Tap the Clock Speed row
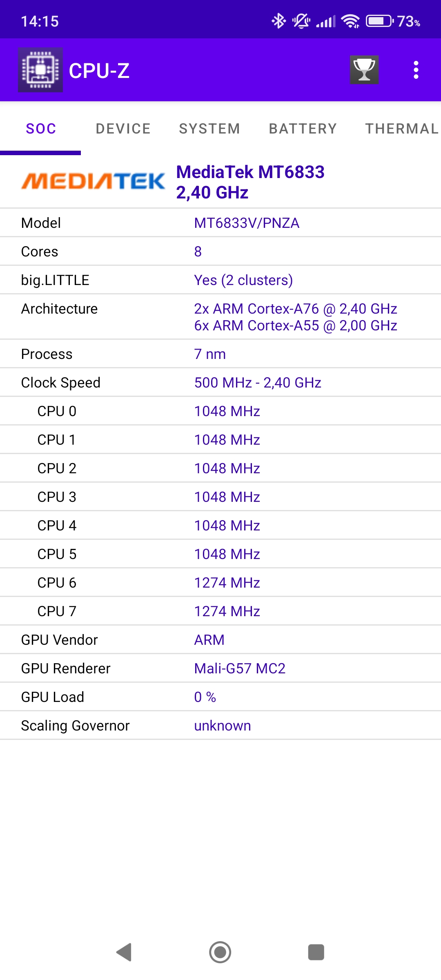441x980 pixels. (x=220, y=383)
